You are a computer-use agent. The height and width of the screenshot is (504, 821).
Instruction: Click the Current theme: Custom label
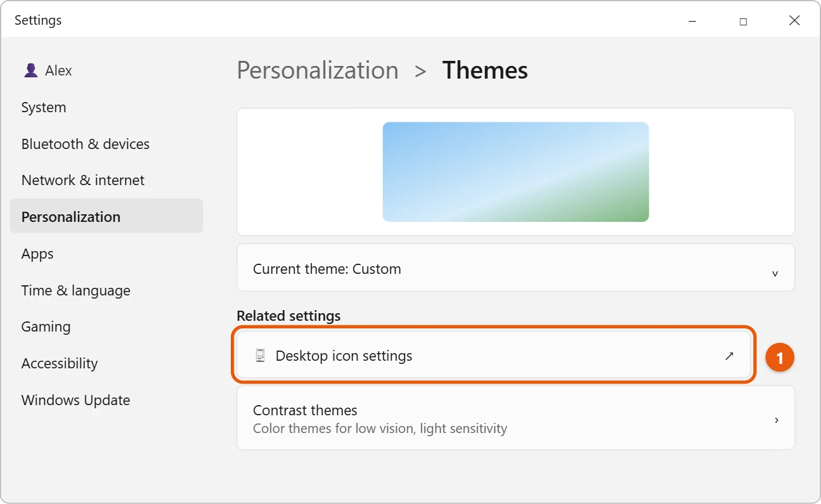[327, 269]
